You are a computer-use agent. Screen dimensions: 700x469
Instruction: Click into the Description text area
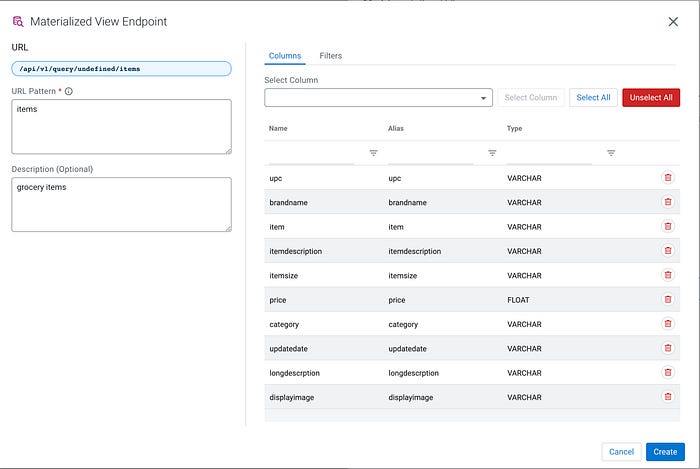tap(121, 204)
